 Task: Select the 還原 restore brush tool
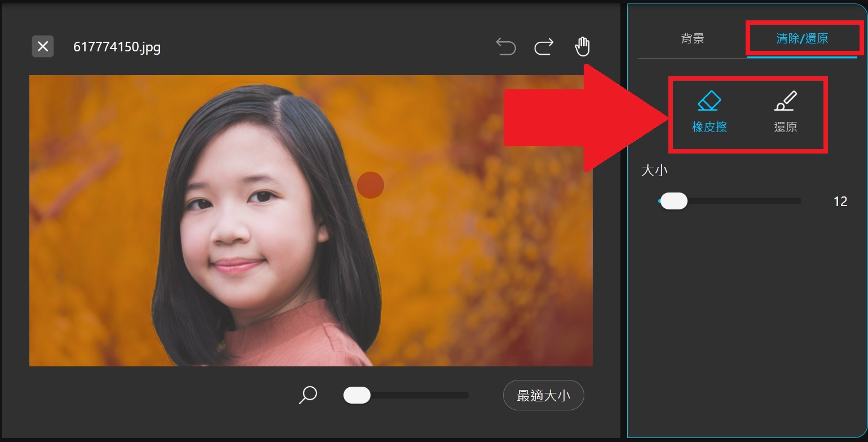(x=785, y=102)
